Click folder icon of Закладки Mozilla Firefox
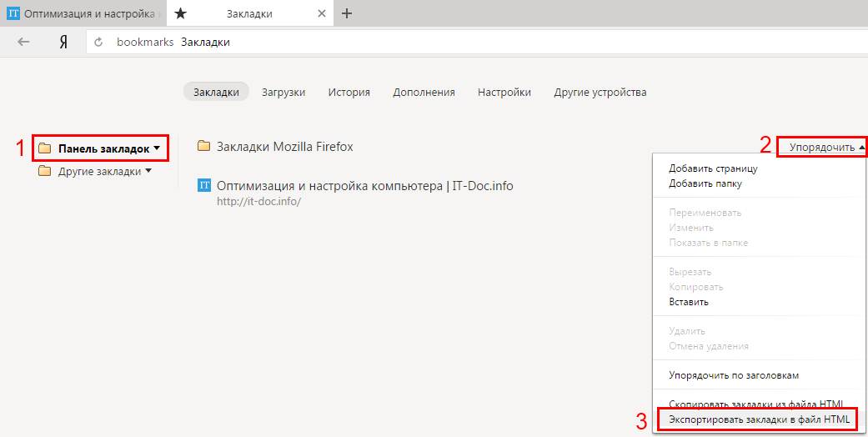This screenshot has height=437, width=868. tap(204, 146)
